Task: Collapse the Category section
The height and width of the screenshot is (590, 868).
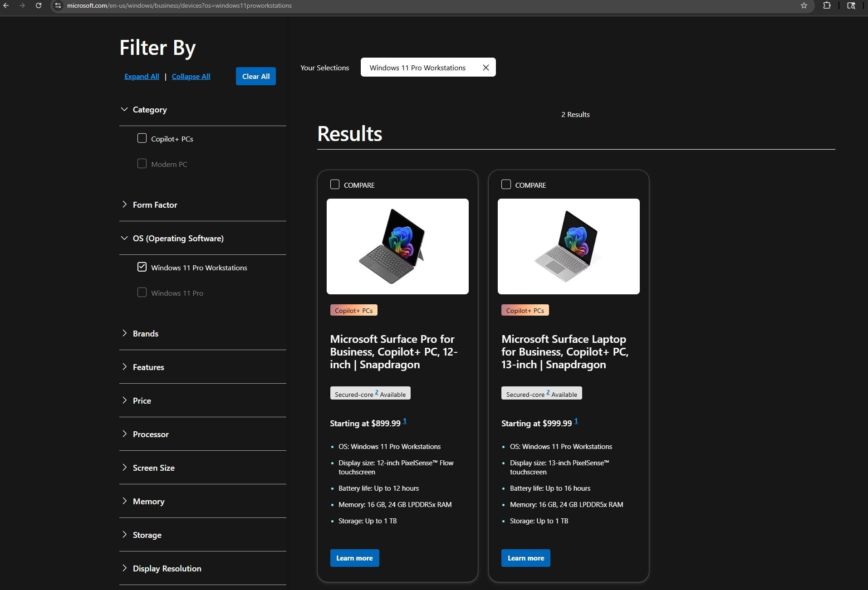Action: [x=124, y=109]
